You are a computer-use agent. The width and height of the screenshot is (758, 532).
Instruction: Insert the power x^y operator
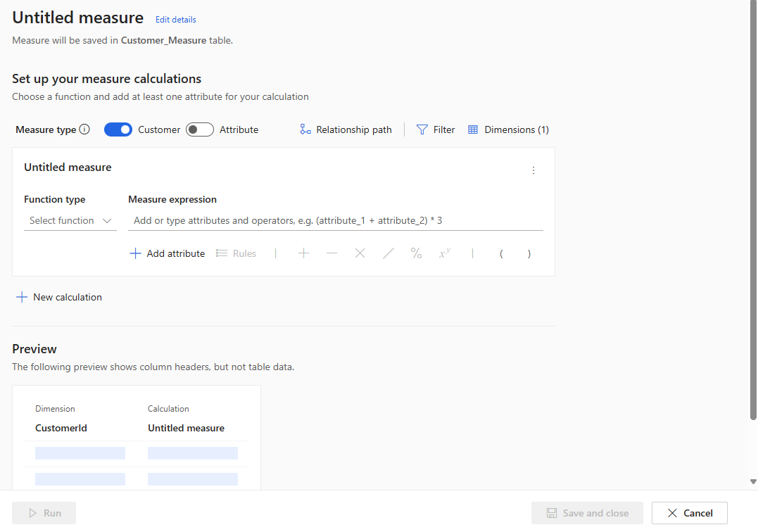pyautogui.click(x=445, y=253)
